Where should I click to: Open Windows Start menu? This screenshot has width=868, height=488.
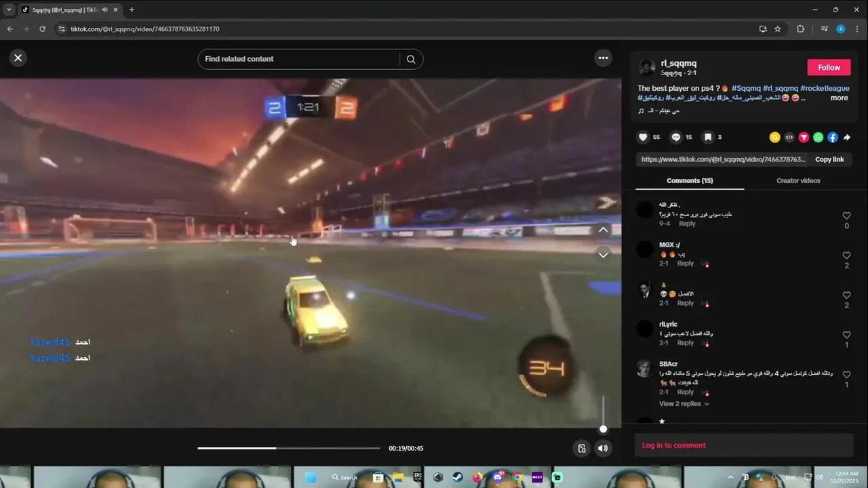pyautogui.click(x=310, y=477)
